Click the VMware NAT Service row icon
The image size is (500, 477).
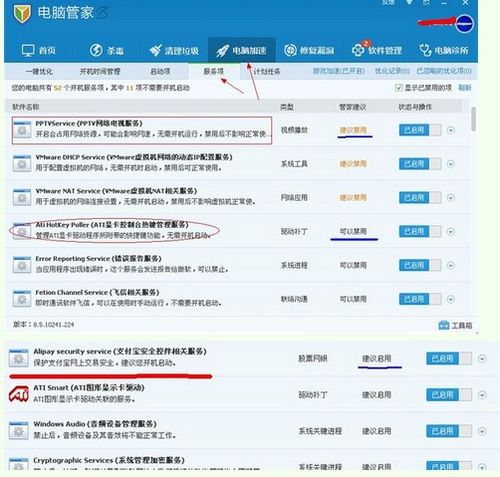coord(22,197)
